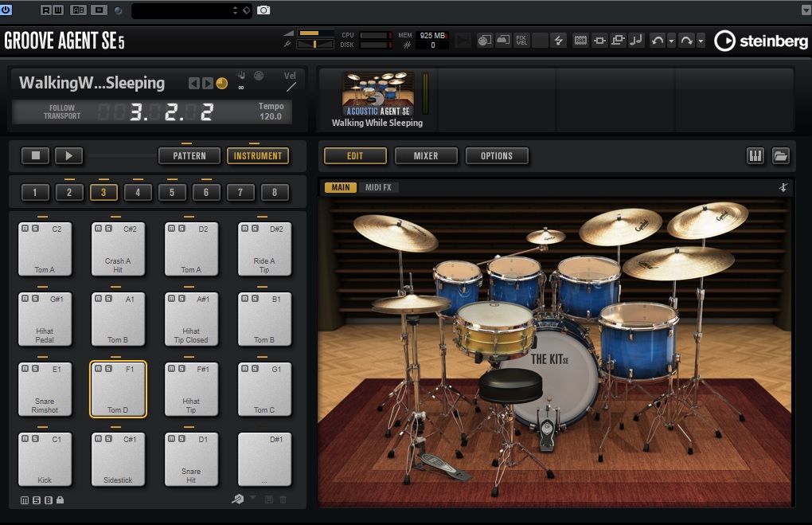Mute the Tom D pad F1

(x=99, y=369)
